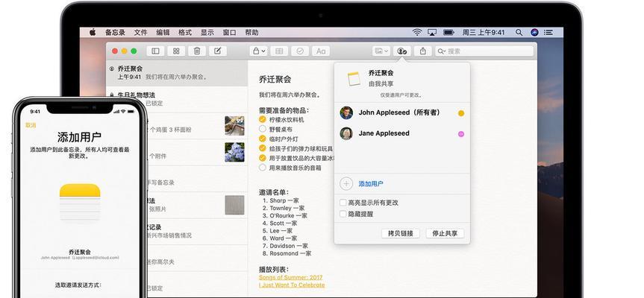Launch Siri from the menu bar
Image resolution: width=644 pixels, height=298 pixels.
(x=534, y=32)
